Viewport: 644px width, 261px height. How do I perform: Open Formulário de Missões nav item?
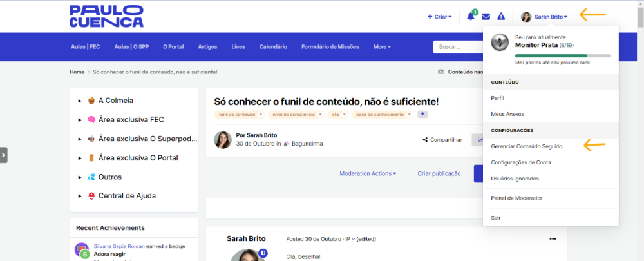[x=330, y=47]
